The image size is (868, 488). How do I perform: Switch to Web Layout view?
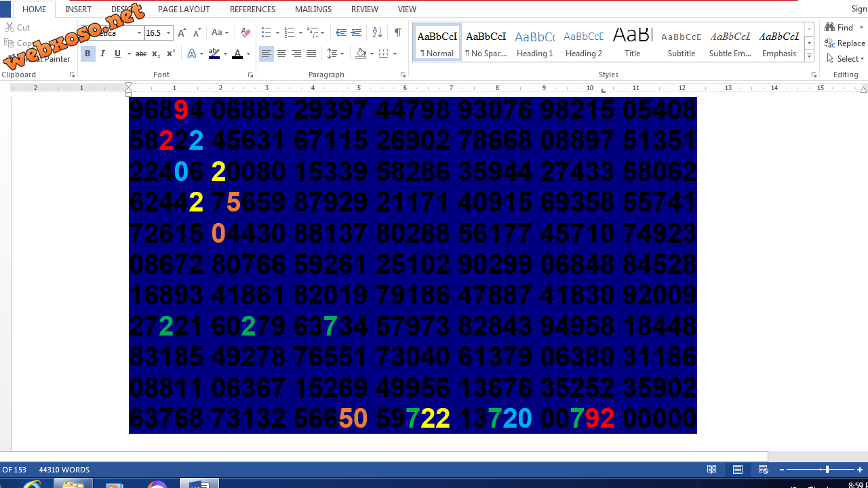pyautogui.click(x=764, y=470)
